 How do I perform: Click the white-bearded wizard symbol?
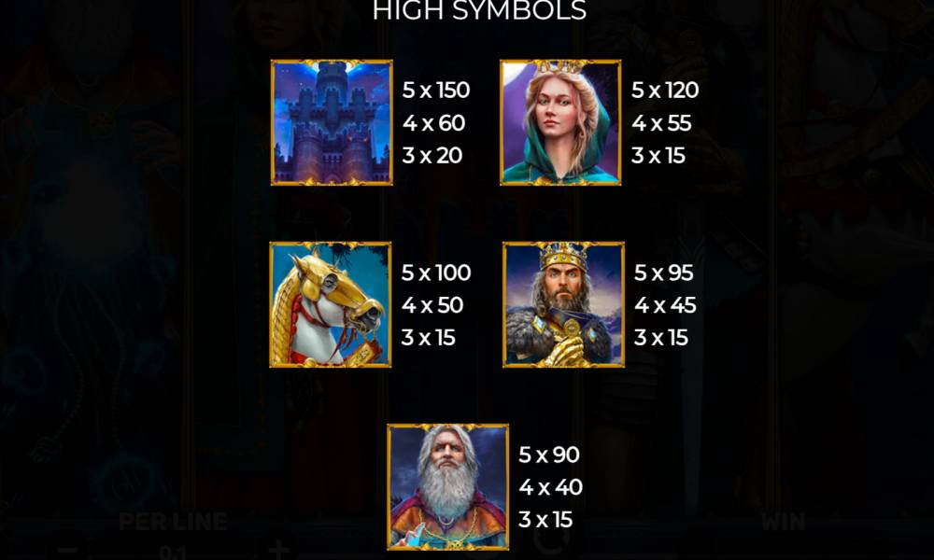(x=448, y=487)
